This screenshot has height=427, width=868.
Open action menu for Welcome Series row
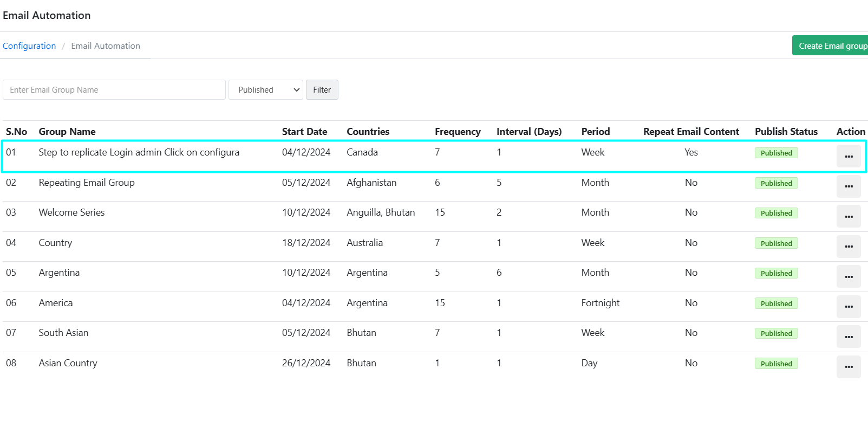tap(848, 217)
